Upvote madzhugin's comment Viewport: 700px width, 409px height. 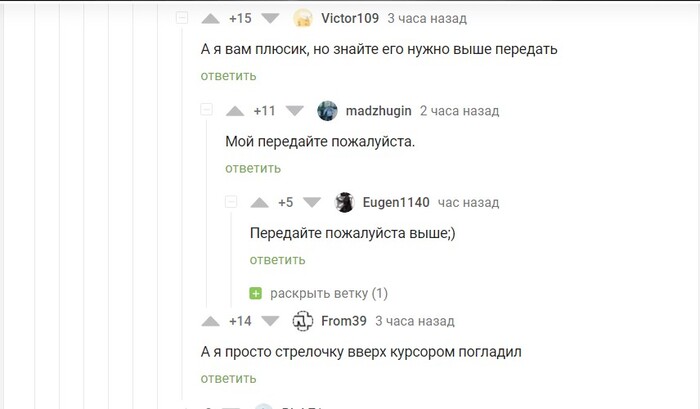tap(236, 111)
